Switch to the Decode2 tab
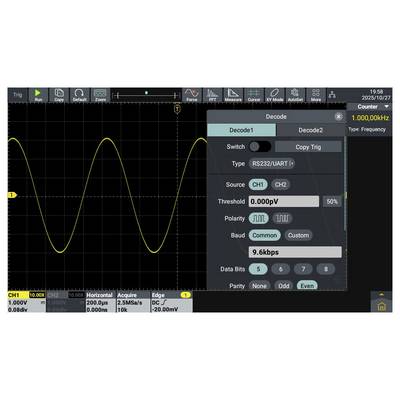Image resolution: width=400 pixels, height=400 pixels. pyautogui.click(x=310, y=130)
